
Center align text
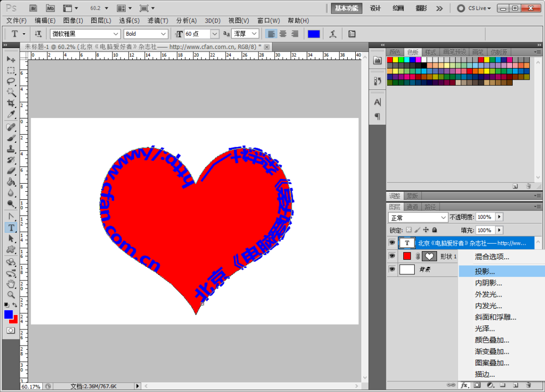click(x=283, y=34)
